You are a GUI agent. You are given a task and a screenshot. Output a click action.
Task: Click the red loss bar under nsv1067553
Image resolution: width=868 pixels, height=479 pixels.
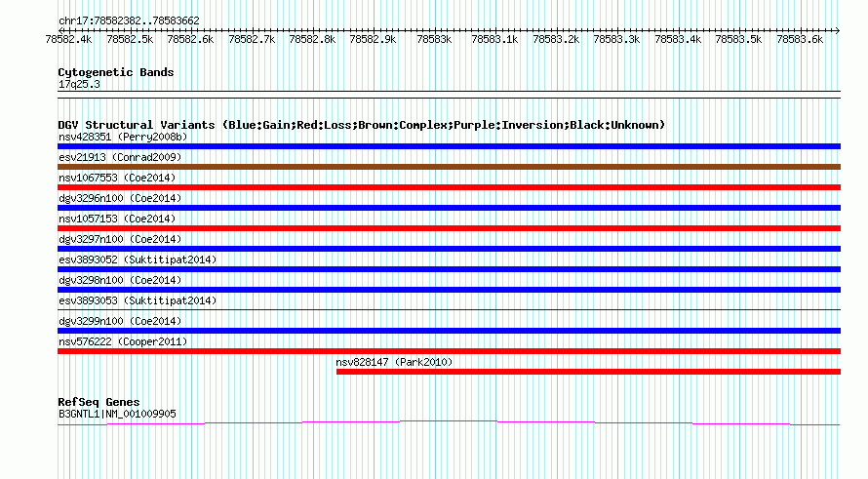point(449,187)
